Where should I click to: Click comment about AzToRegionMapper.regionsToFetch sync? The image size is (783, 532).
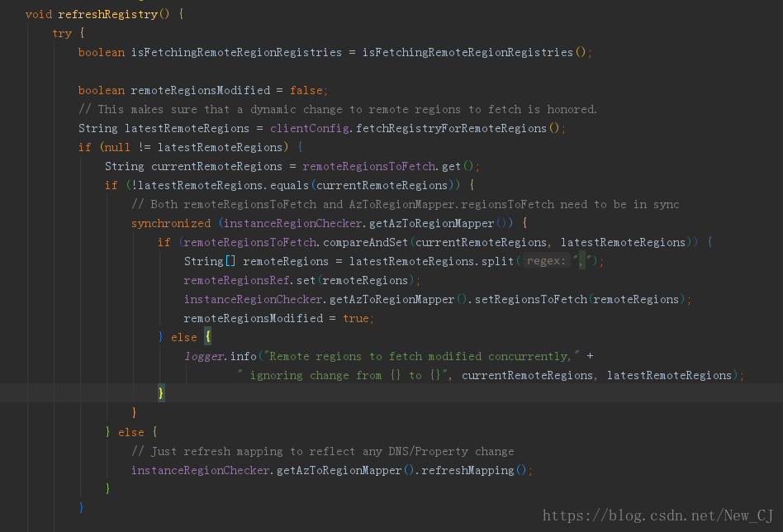click(x=405, y=204)
